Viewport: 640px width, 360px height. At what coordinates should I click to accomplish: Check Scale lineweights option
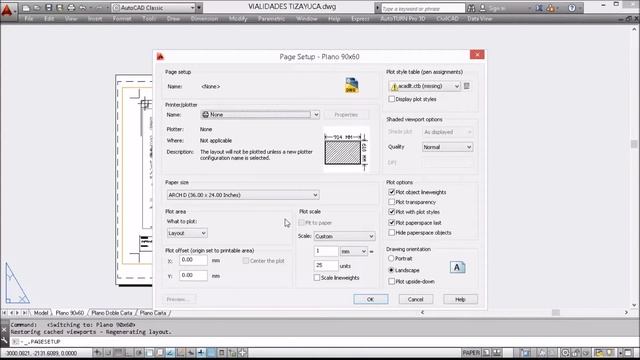click(x=317, y=278)
